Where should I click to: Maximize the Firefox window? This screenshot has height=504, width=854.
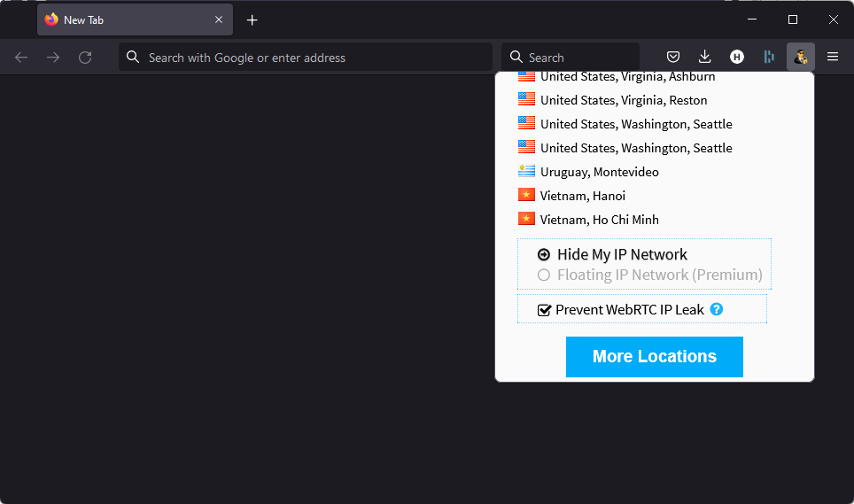[793, 19]
